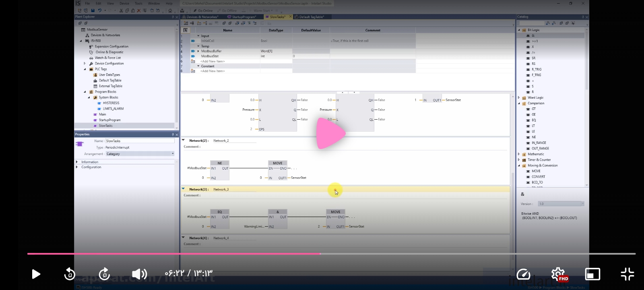644x290 pixels.
Task: Rewind the video using the back-skip icon
Action: point(70,274)
